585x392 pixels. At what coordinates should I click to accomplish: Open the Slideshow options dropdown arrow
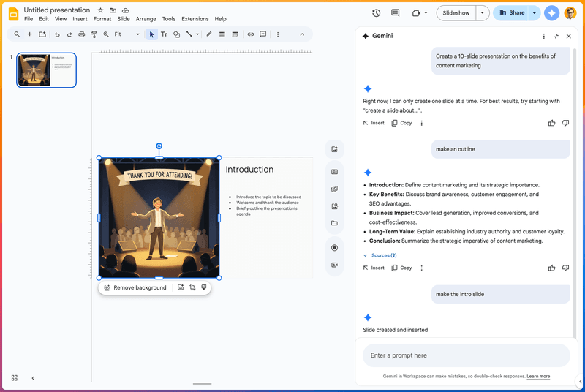[482, 13]
